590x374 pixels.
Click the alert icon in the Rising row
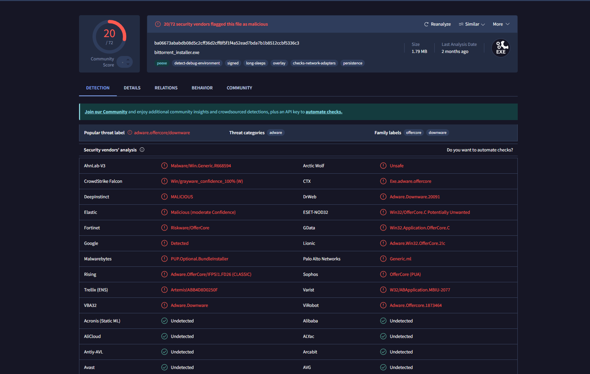[x=164, y=274]
